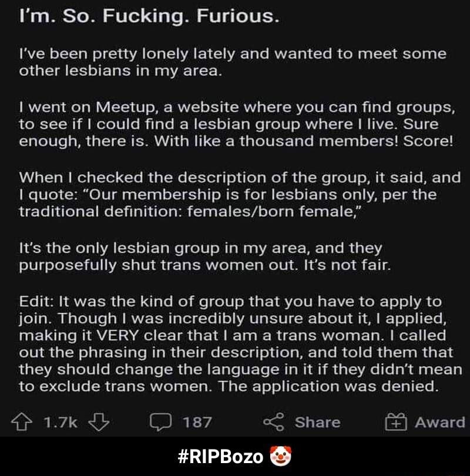Click the Award label
Screen dimensions: 470x476
440,422
